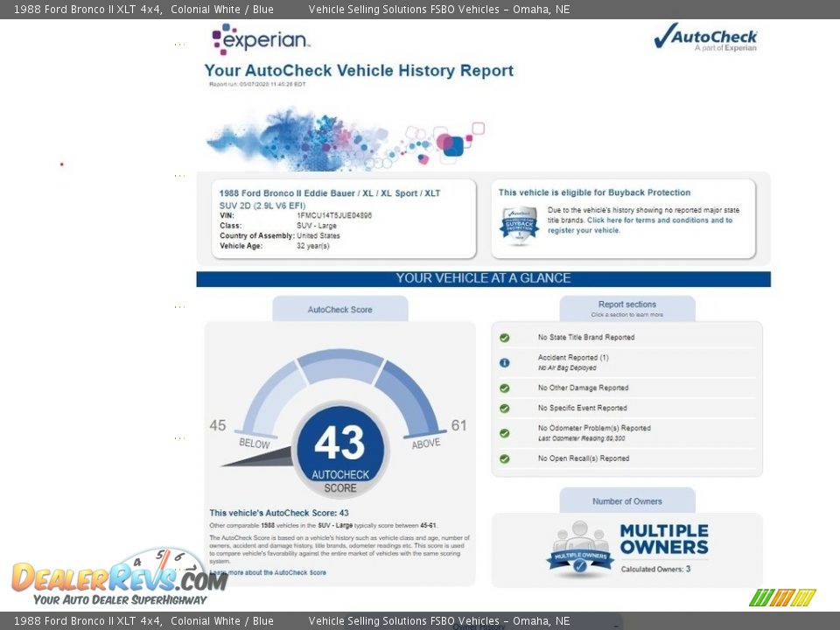840x630 pixels.
Task: Open the Number of Owners tab
Action: (x=627, y=500)
